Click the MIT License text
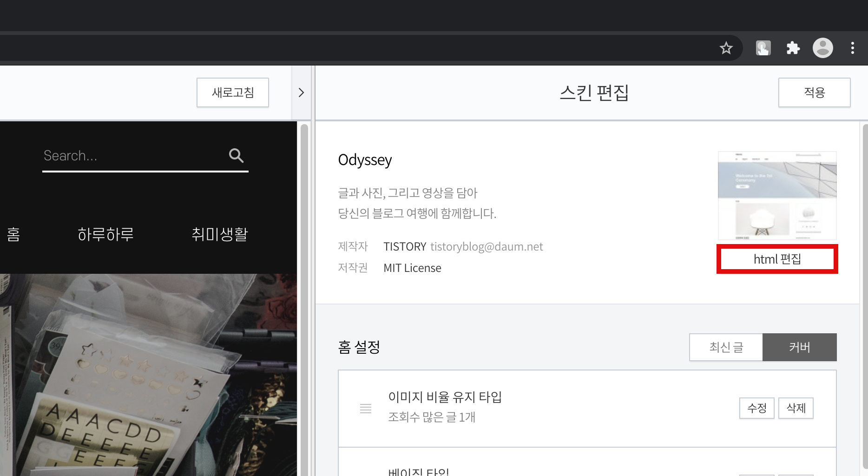 [412, 268]
